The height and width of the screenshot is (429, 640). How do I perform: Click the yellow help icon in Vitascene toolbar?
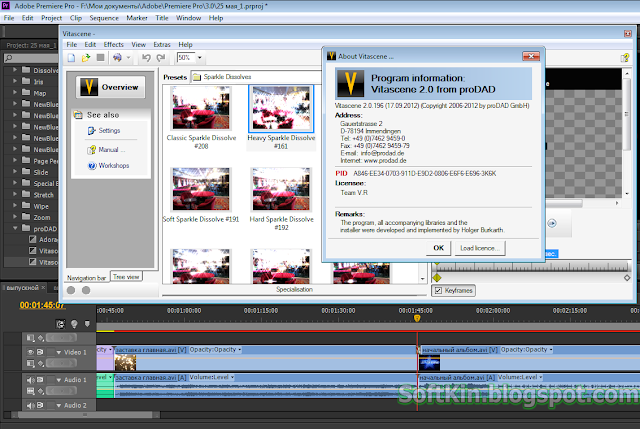(x=625, y=58)
